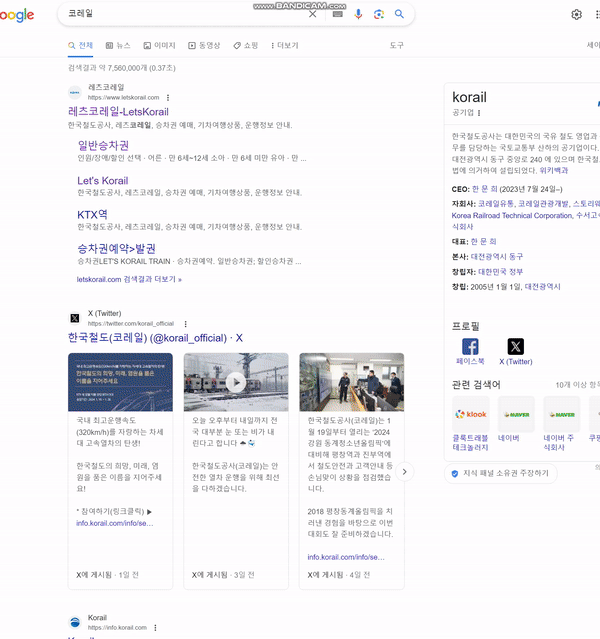The image size is (600, 639).
Task: Open Korea Railroad Technical Corporation link
Action: point(512,216)
